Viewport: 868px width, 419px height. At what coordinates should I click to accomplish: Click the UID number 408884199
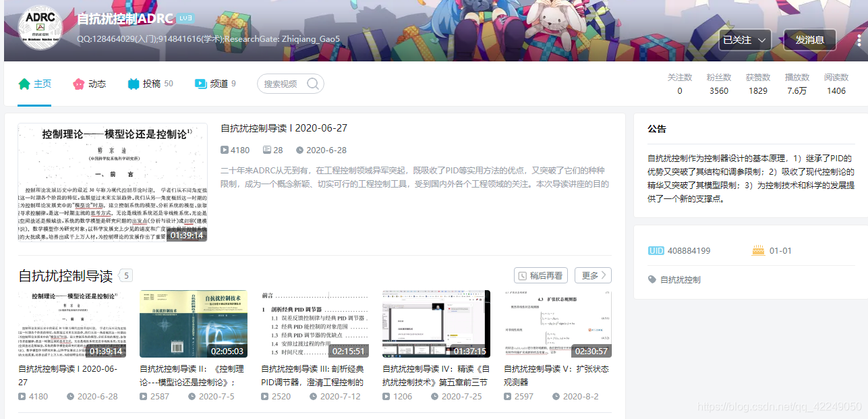point(689,251)
